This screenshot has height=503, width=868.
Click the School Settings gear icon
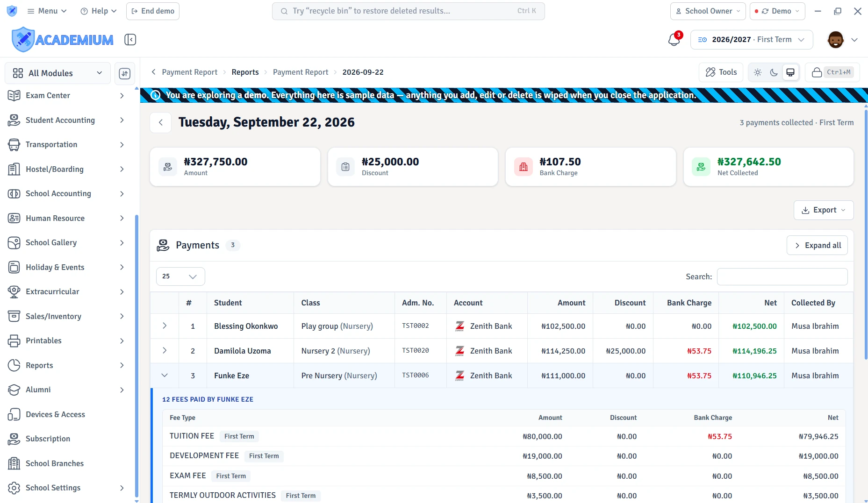[14, 488]
